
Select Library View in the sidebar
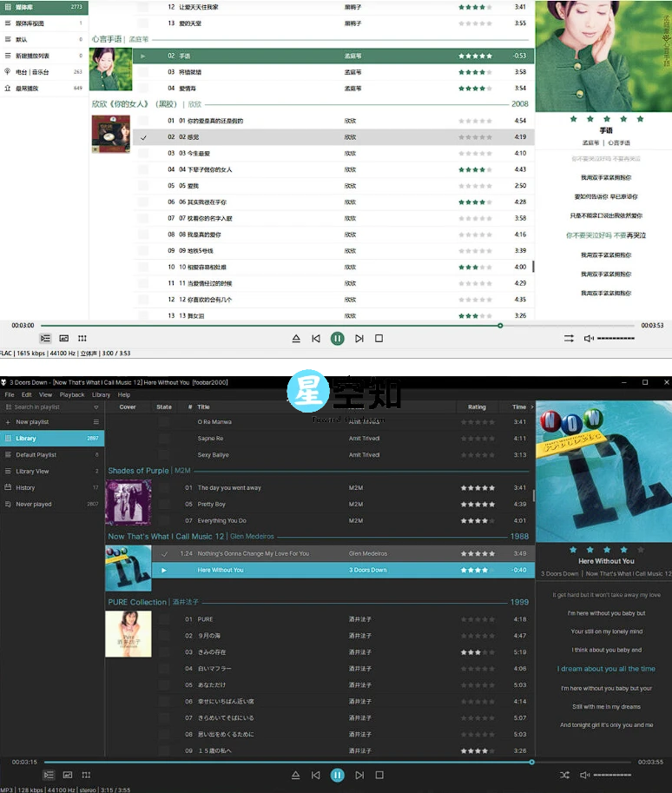(52, 472)
